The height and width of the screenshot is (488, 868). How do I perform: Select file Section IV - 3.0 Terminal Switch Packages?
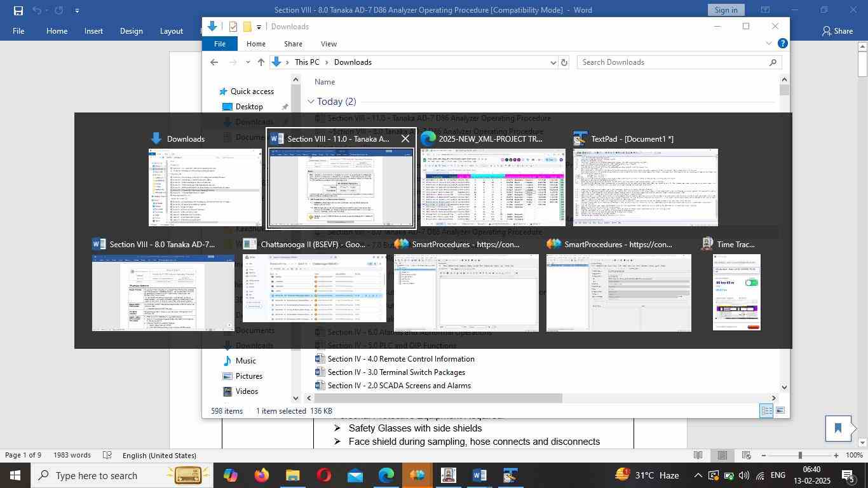(396, 372)
